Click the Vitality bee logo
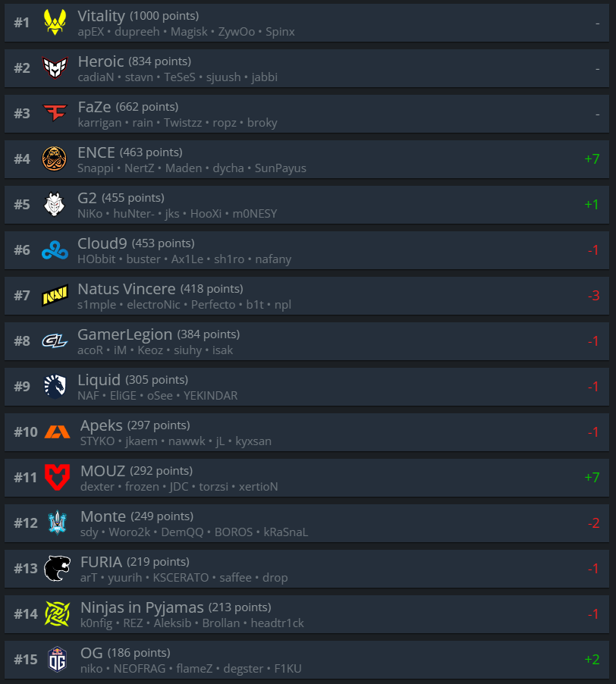Viewport: 616px width, 684px height. (x=55, y=22)
